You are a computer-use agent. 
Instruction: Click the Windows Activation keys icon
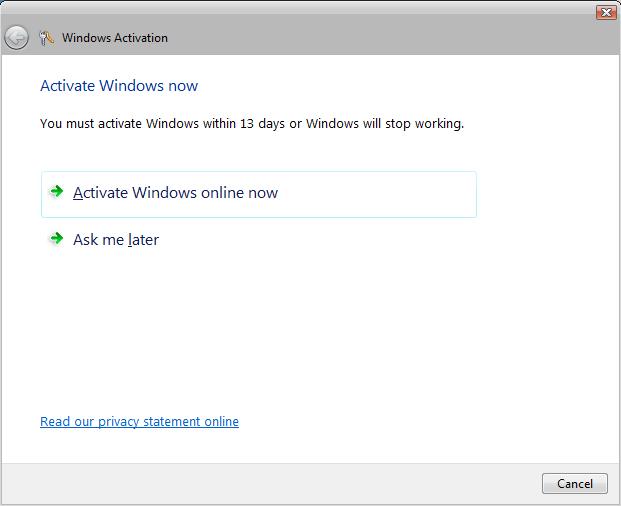[x=47, y=38]
